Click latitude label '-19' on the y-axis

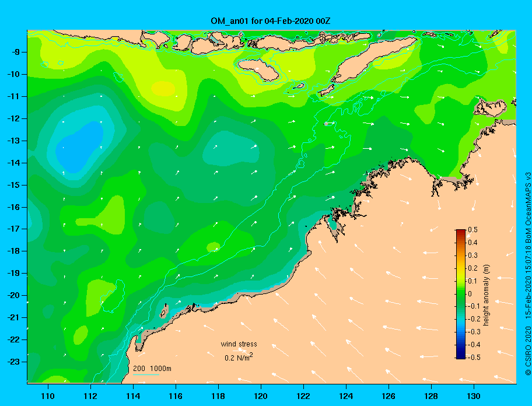(x=14, y=273)
